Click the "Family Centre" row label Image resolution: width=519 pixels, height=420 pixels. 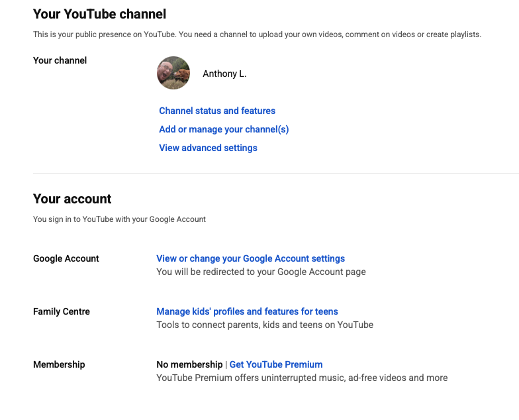[61, 311]
